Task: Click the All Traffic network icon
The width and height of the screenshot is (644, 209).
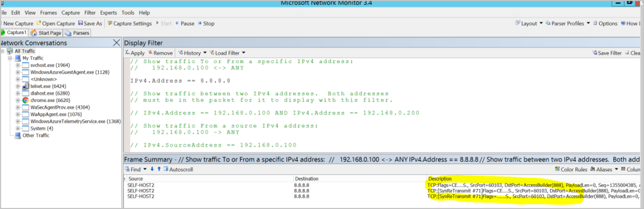Action: point(10,51)
